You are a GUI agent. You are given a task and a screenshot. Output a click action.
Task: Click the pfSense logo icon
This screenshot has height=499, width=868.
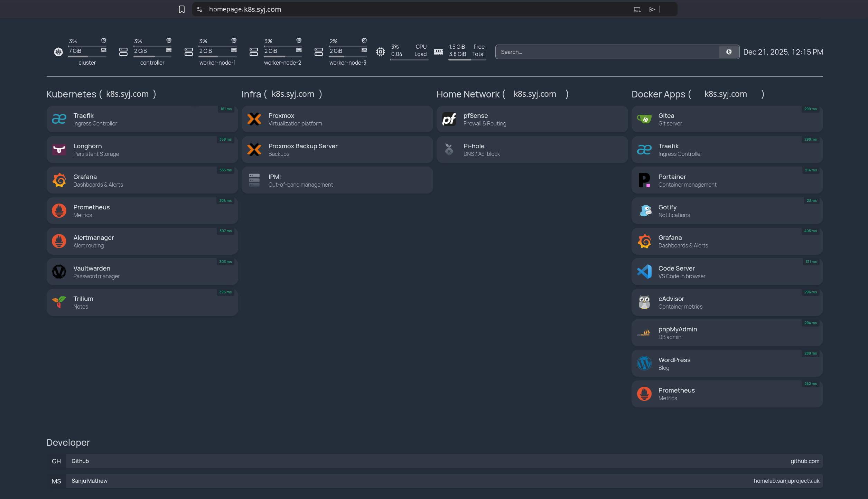tap(449, 119)
